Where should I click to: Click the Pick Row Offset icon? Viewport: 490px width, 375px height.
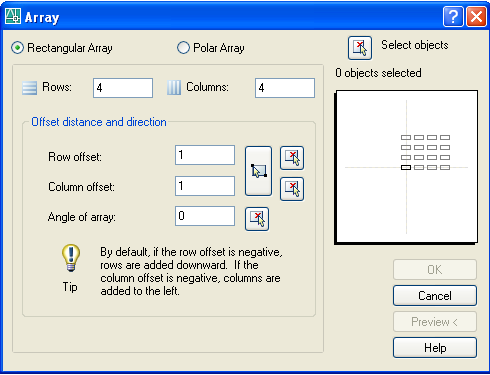pyautogui.click(x=292, y=158)
